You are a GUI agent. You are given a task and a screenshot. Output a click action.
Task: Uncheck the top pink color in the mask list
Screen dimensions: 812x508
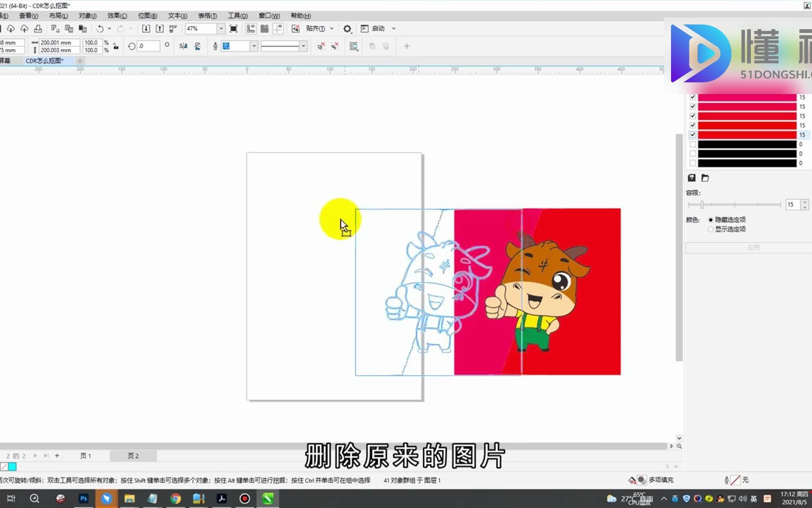tap(693, 97)
